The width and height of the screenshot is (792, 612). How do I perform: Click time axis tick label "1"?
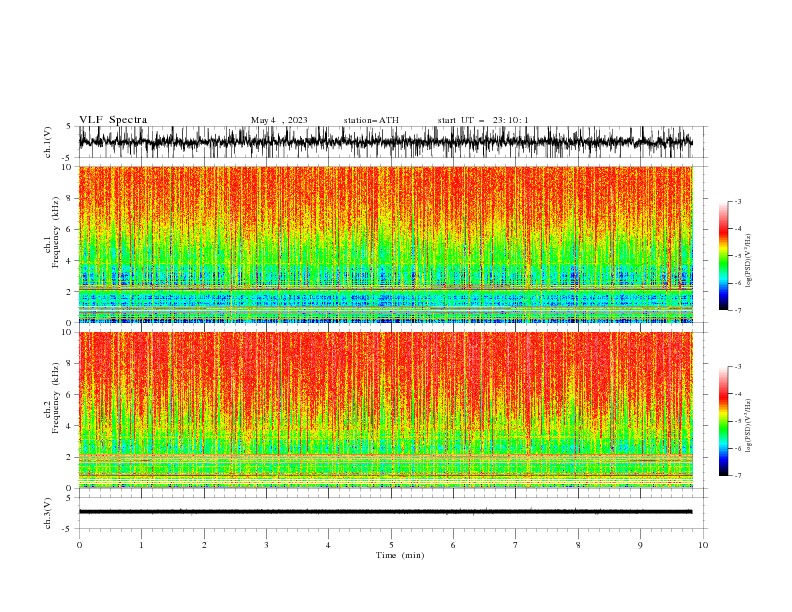(141, 545)
